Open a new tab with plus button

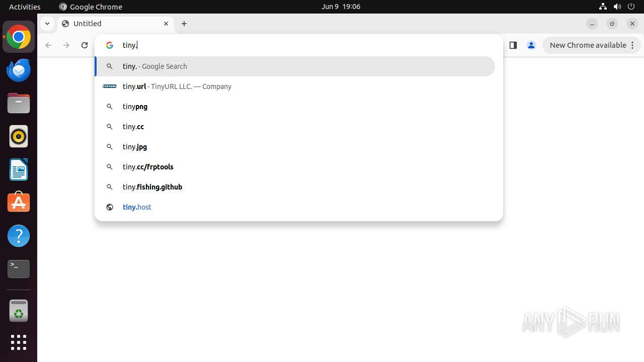click(184, 24)
